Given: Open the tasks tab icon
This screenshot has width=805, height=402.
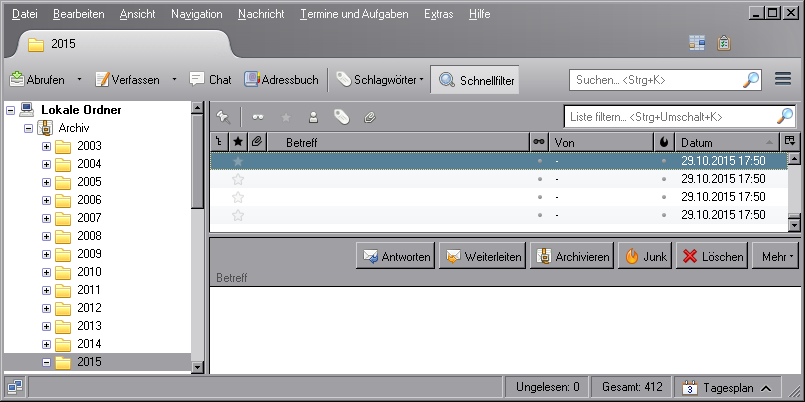Looking at the screenshot, I should coord(723,44).
